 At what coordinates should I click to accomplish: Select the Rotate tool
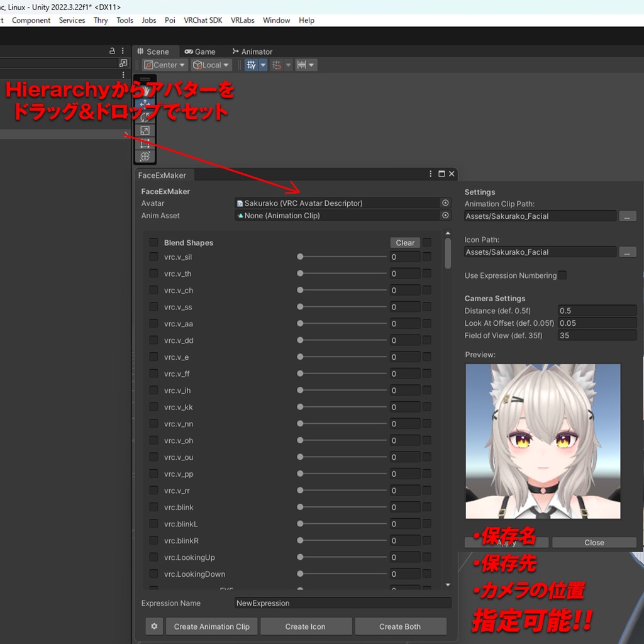pos(145,117)
